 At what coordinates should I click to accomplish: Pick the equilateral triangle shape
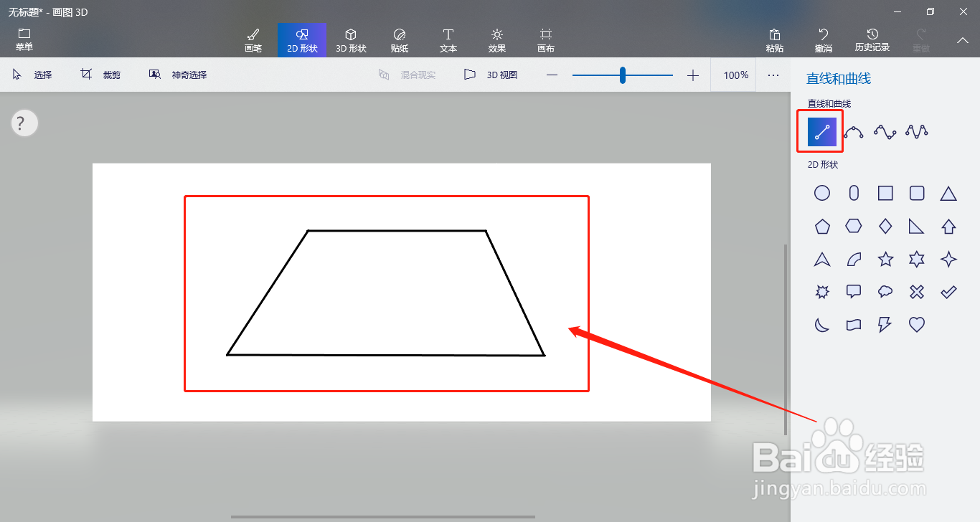[948, 194]
